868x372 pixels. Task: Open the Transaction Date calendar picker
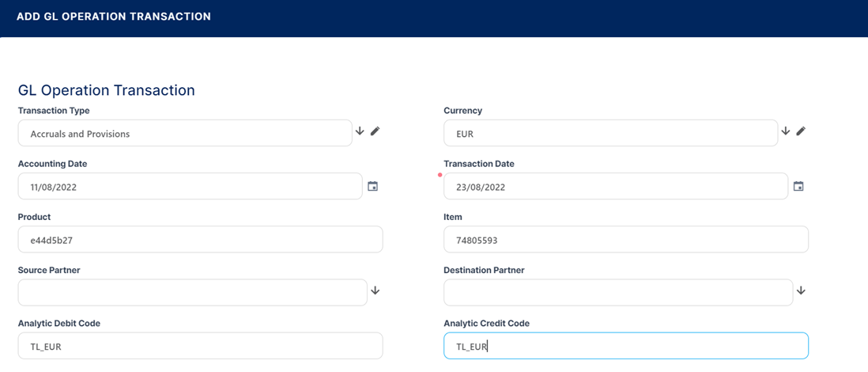click(798, 187)
